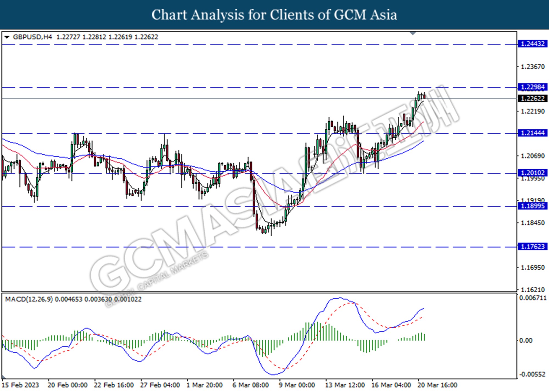This screenshot has height=392, width=549.
Task: Click the 1.16950 price axis value
Action: tap(533, 267)
